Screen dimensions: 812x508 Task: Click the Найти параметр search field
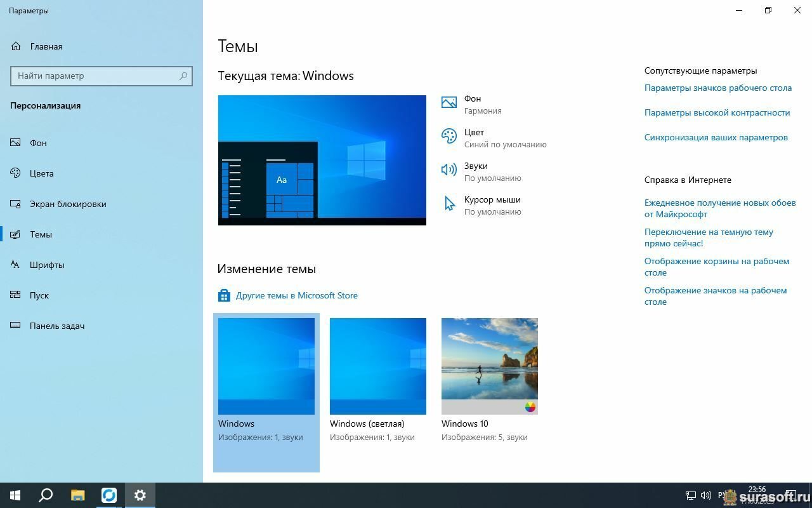point(101,76)
